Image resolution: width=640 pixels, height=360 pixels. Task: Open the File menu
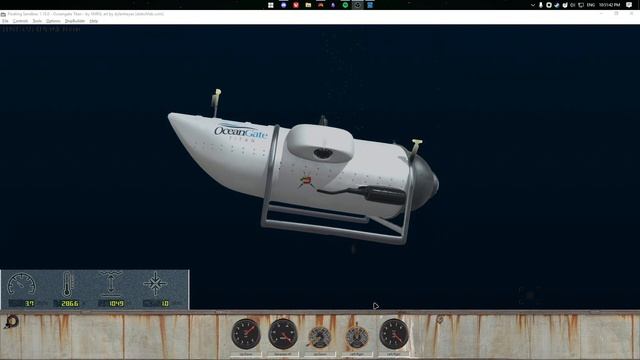(5, 21)
